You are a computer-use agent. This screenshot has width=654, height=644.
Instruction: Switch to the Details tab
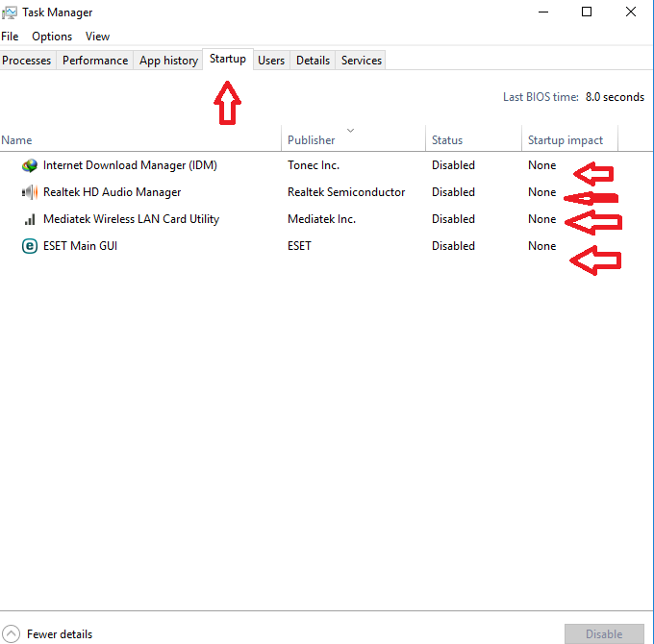313,61
